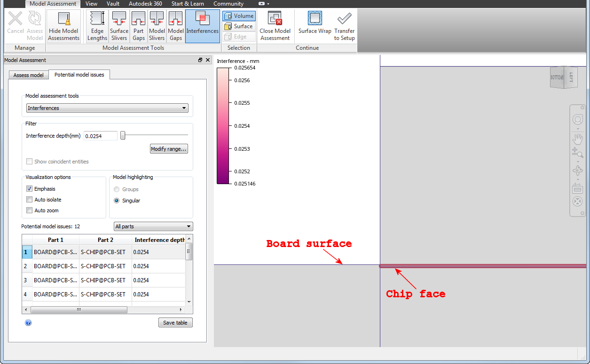Select the Pan hand tool
The image size is (590, 364).
coord(577,139)
